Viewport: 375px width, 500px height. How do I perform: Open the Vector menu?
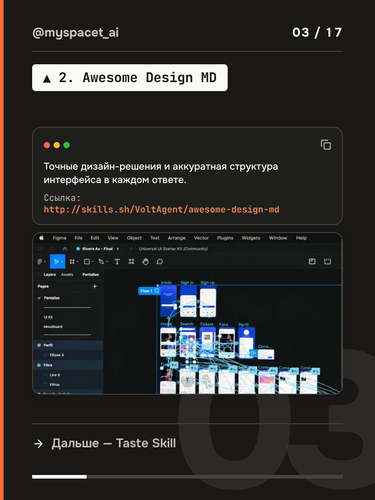[201, 238]
